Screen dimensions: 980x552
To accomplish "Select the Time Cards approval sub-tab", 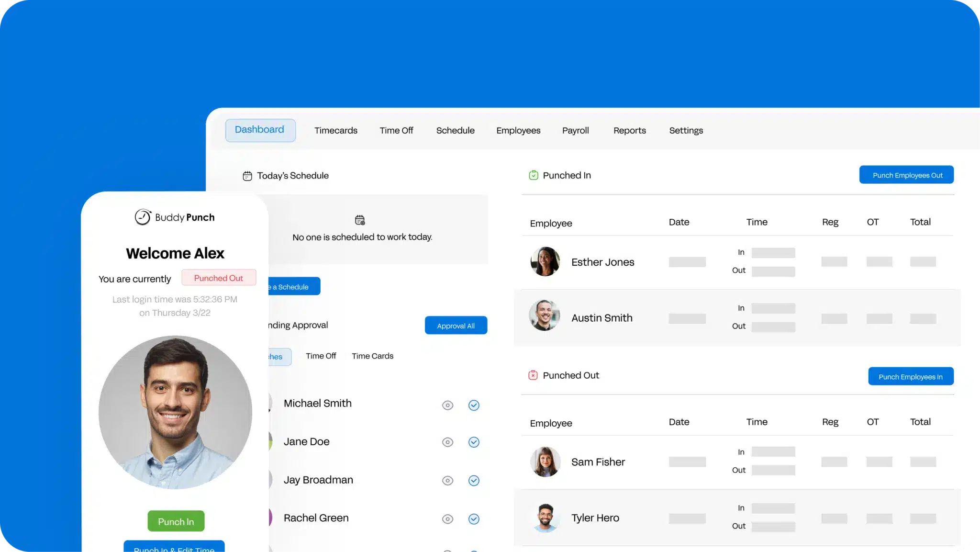I will [x=372, y=356].
